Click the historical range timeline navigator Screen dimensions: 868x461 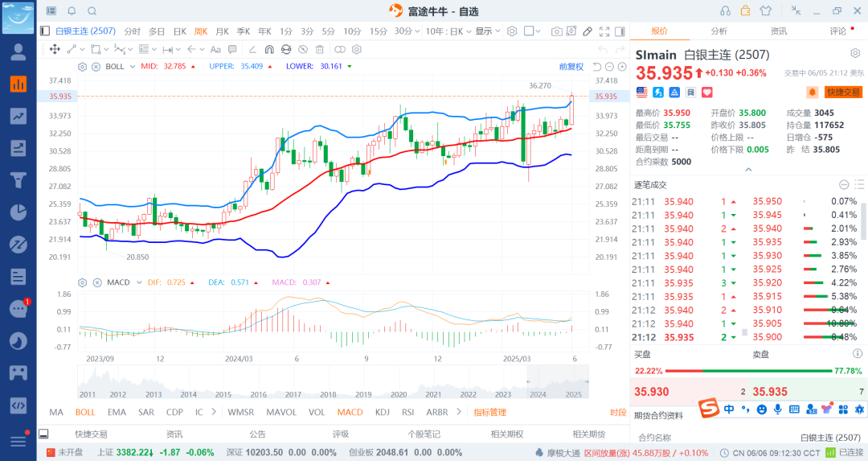coord(333,381)
